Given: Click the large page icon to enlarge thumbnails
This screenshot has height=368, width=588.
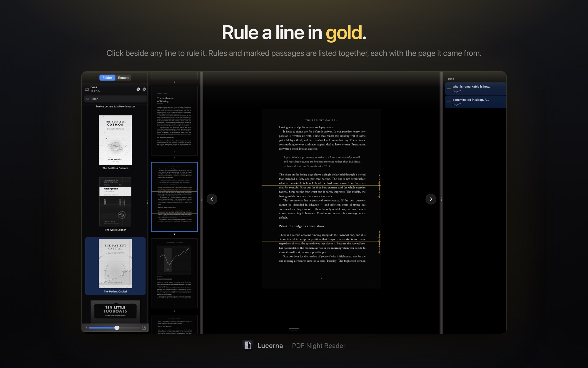Looking at the screenshot, I should click(144, 328).
